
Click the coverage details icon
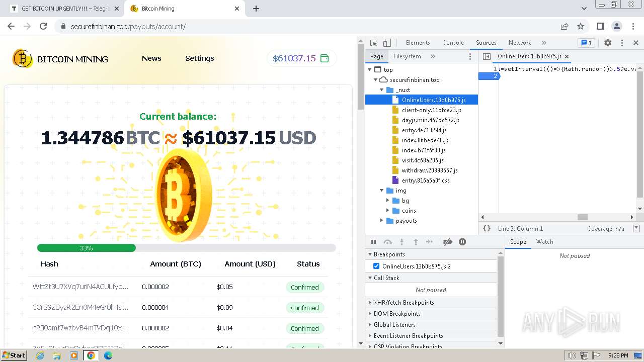[636, 228]
